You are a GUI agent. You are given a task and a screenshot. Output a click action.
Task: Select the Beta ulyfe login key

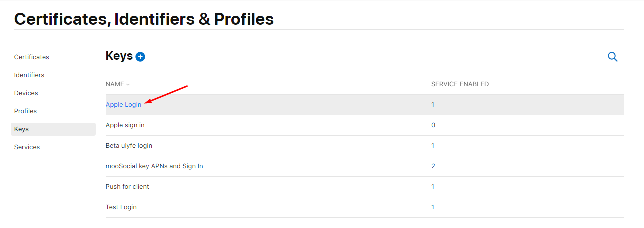(x=129, y=146)
